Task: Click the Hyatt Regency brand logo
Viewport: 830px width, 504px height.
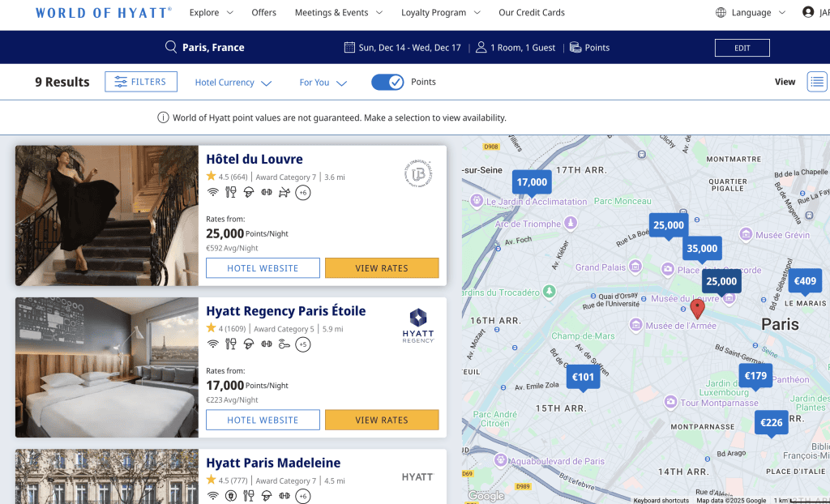Action: 418,326
